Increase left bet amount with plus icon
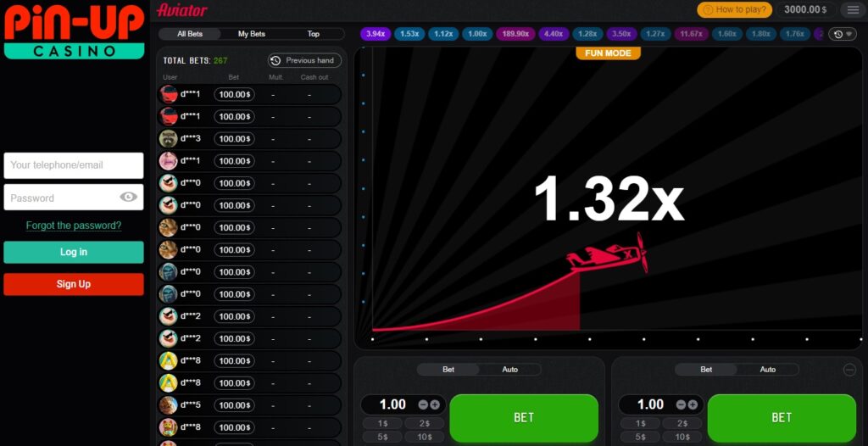 (435, 405)
